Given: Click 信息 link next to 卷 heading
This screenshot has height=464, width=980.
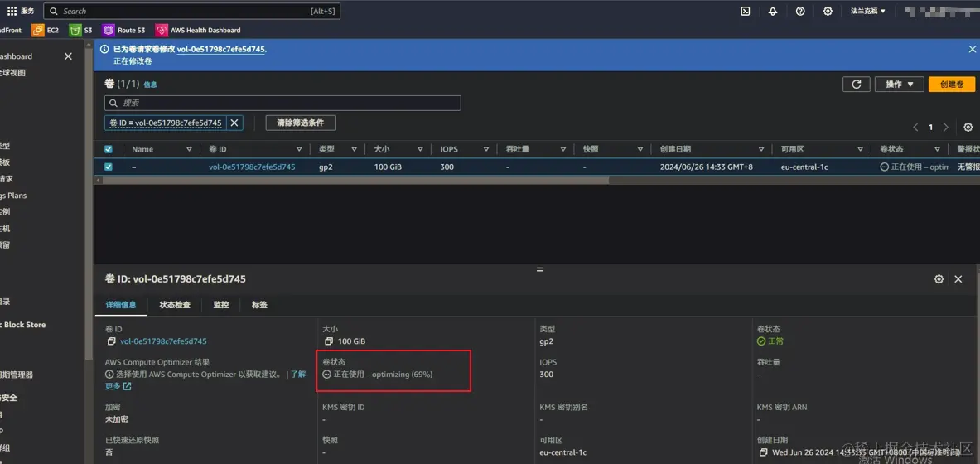Looking at the screenshot, I should (x=150, y=85).
